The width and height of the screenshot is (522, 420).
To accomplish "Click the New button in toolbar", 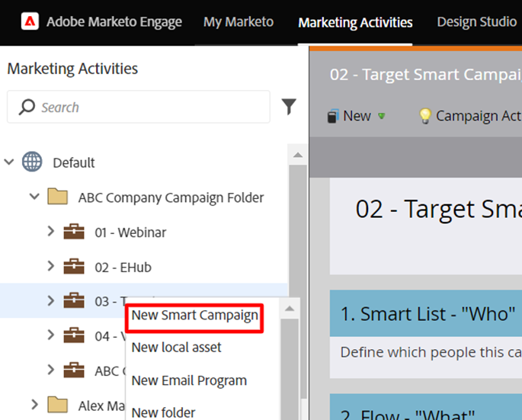I will point(356,116).
